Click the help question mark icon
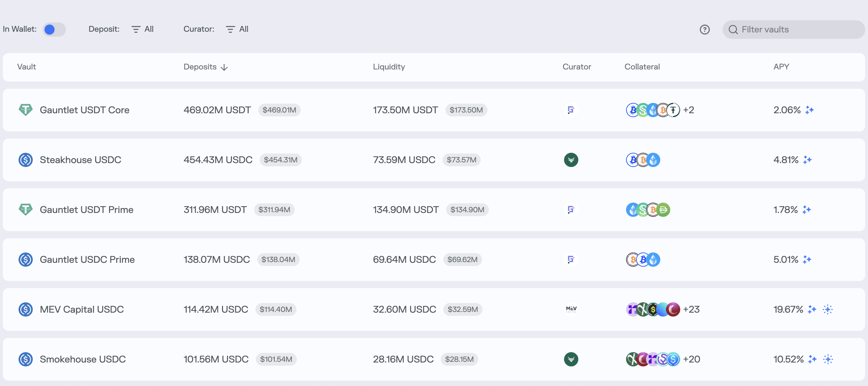 coord(704,30)
